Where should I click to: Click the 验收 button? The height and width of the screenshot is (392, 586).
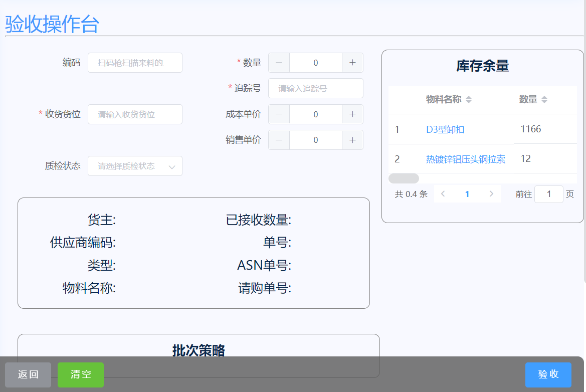tap(548, 374)
